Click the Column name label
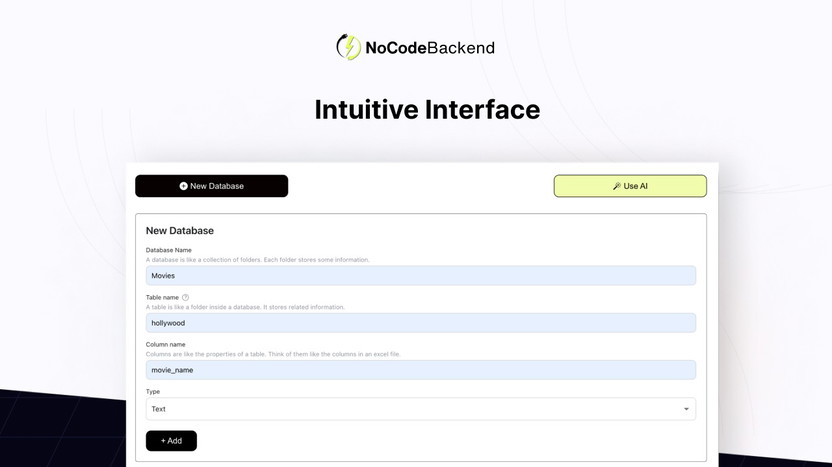832x467 pixels. point(166,344)
